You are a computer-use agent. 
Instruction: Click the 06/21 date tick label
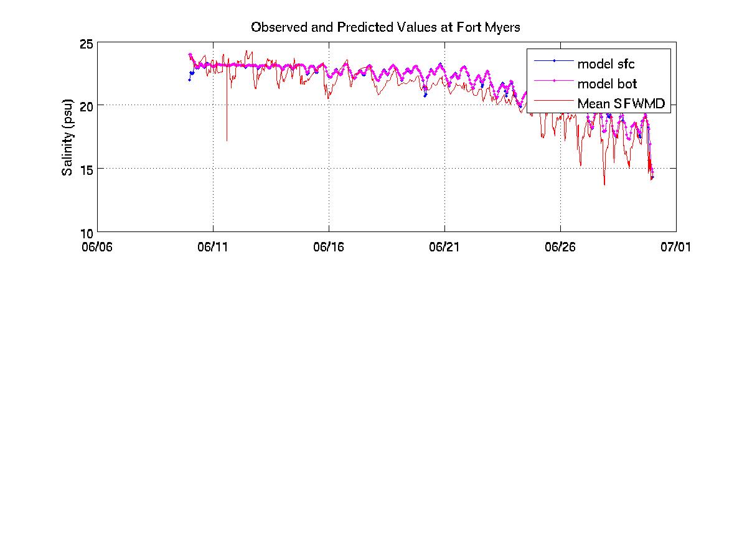click(x=444, y=246)
